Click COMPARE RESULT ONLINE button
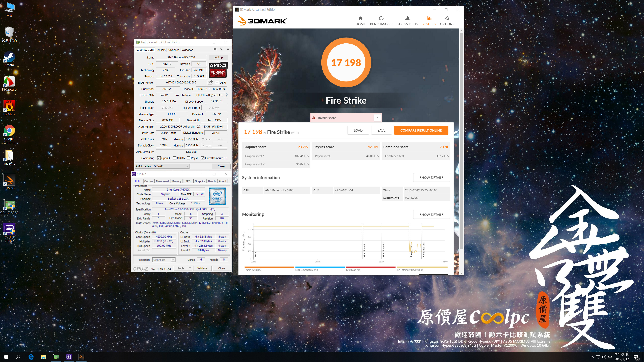This screenshot has height=362, width=644. 421,130
